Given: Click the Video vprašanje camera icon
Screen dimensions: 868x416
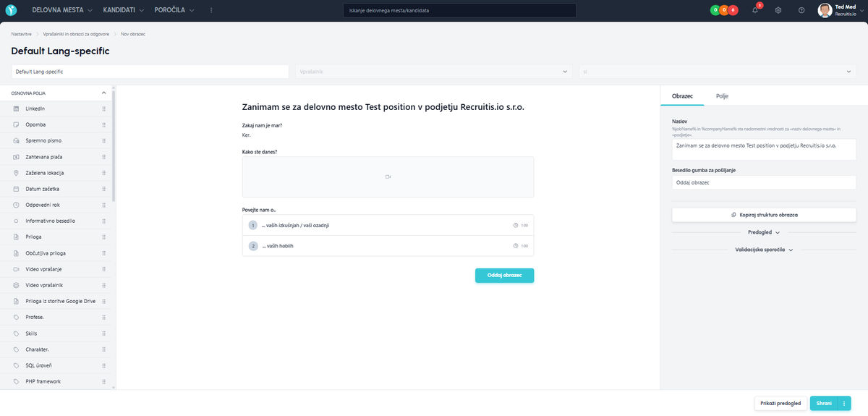Looking at the screenshot, I should tap(17, 269).
